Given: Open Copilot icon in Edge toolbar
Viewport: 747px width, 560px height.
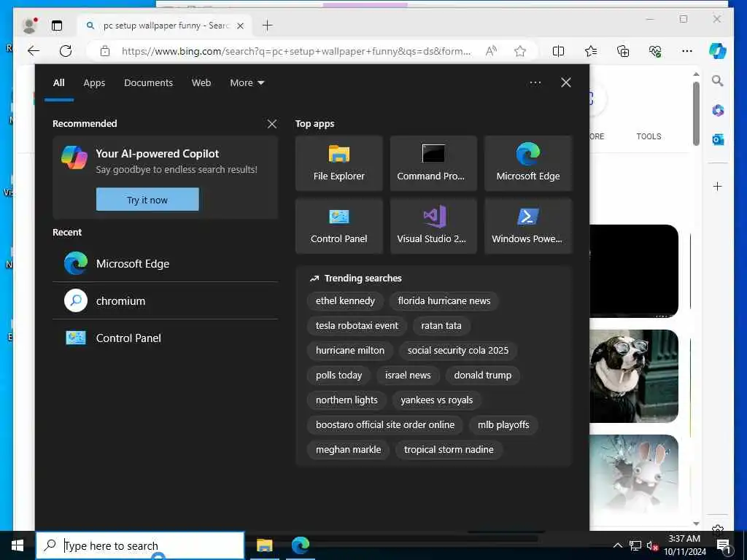Looking at the screenshot, I should coord(718,51).
